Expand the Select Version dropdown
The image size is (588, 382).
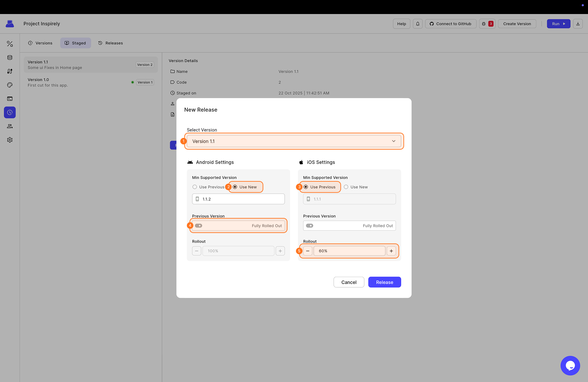click(294, 141)
